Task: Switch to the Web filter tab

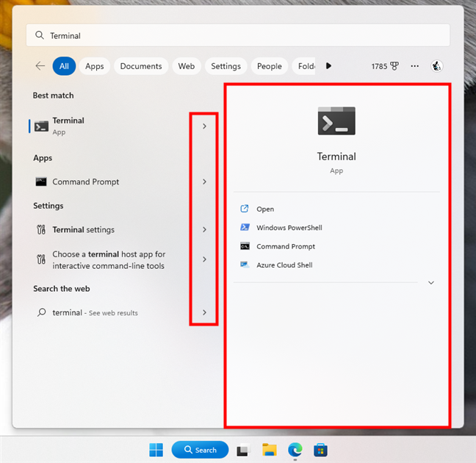Action: [187, 66]
